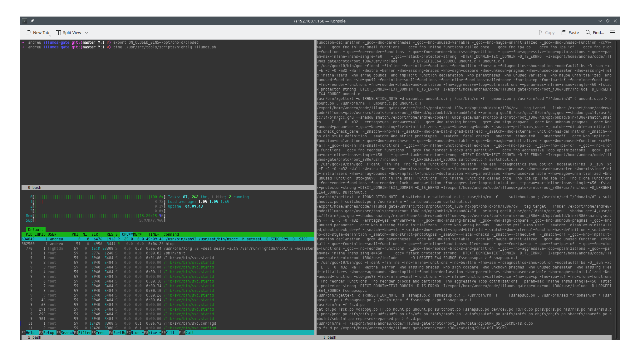This screenshot has width=640, height=364.
Task: Expand the Split View dropdown arrow
Action: [x=86, y=32]
